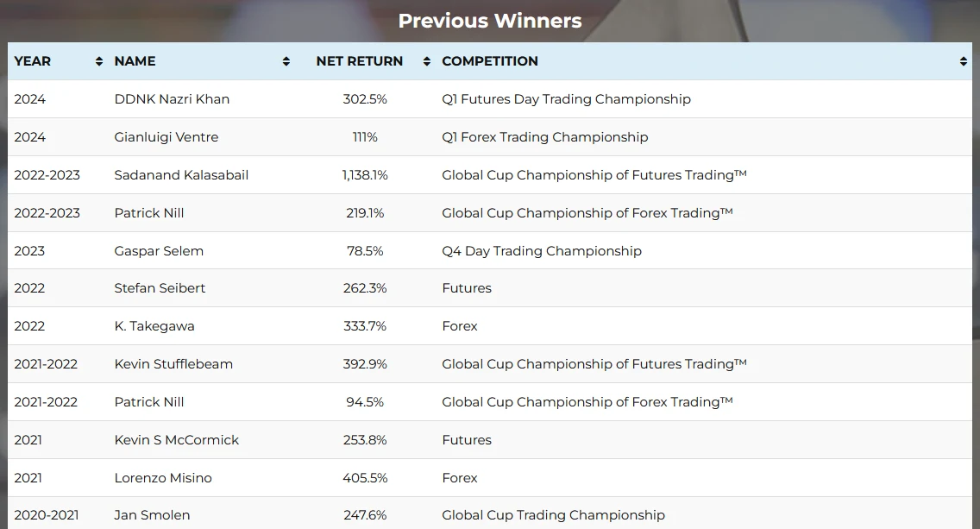Click the sort arrows beside NAME

tap(286, 61)
